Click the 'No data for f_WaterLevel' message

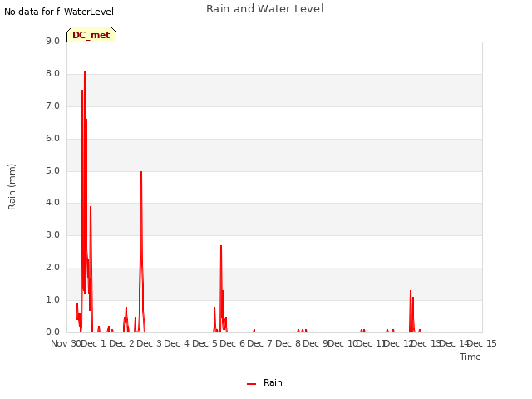point(59,12)
